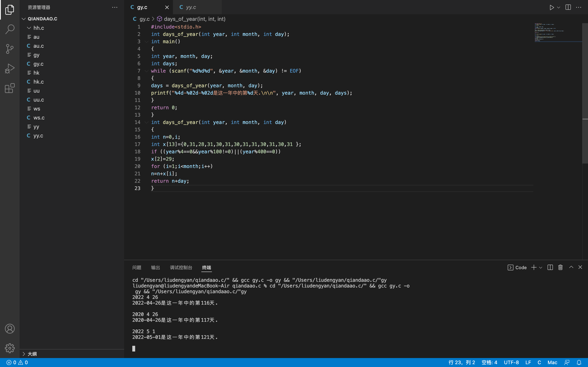The height and width of the screenshot is (367, 588).
Task: Open the Manage settings gear
Action: pyautogui.click(x=10, y=348)
